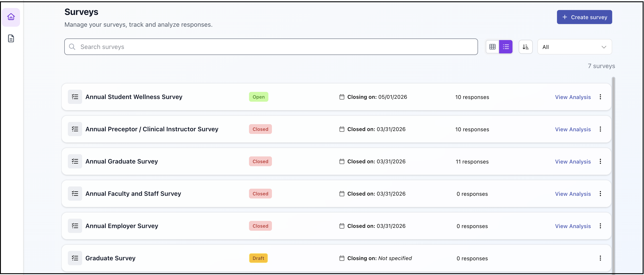Open options menu for Annual Faculty and Staff Survey

(x=600, y=194)
